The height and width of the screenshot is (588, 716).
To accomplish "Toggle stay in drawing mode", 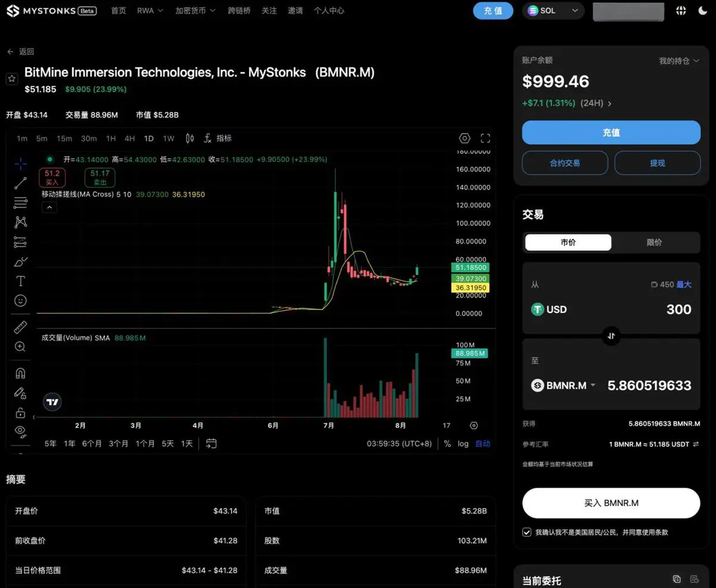I will [20, 393].
